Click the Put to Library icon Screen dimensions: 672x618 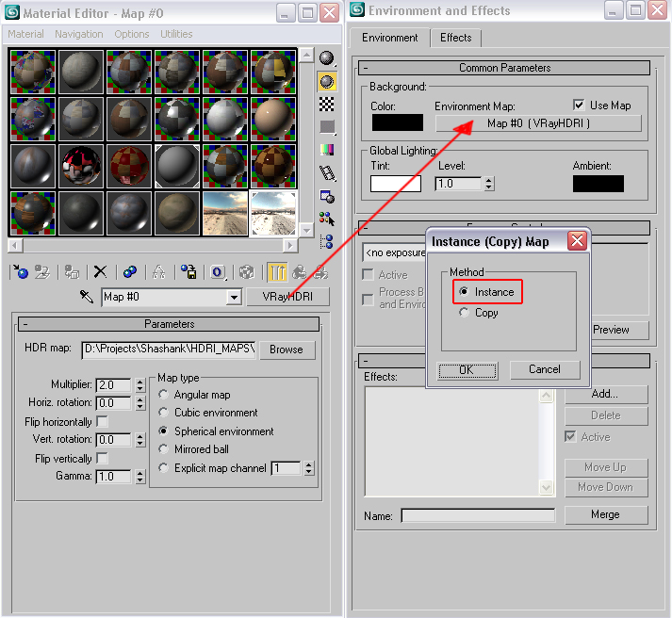point(188,272)
